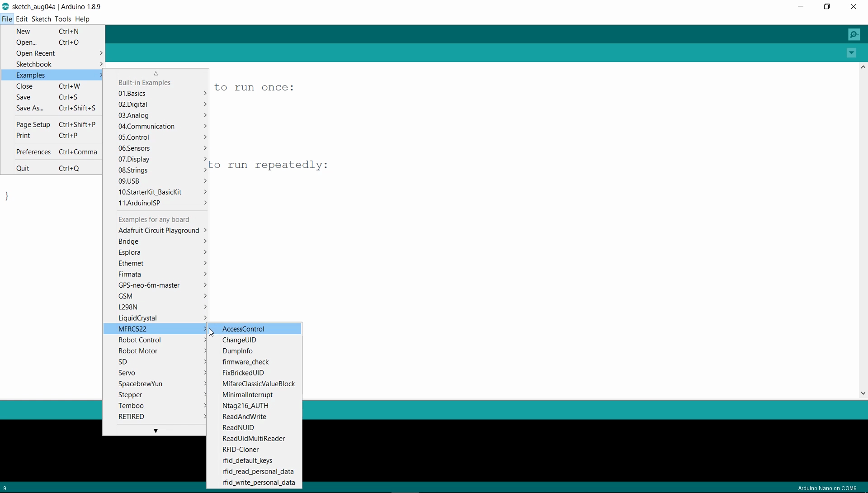Open the File menu
Viewport: 868px width, 493px height.
(x=7, y=19)
